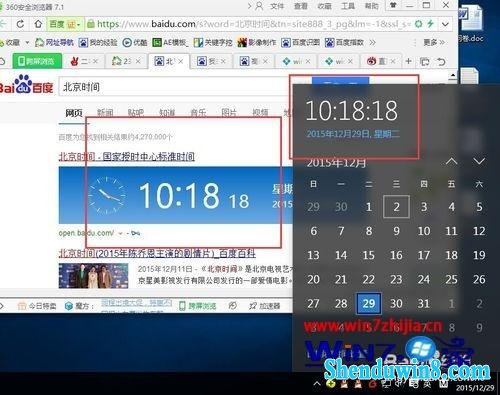Select date 17 in the calendar

click(x=424, y=255)
